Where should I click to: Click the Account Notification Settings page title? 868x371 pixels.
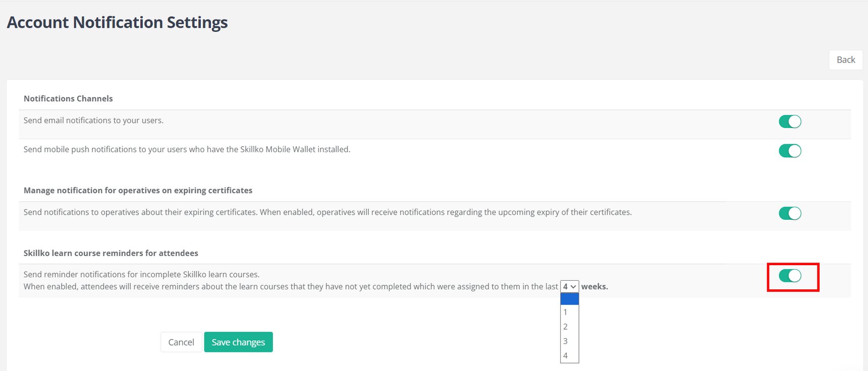coord(117,23)
